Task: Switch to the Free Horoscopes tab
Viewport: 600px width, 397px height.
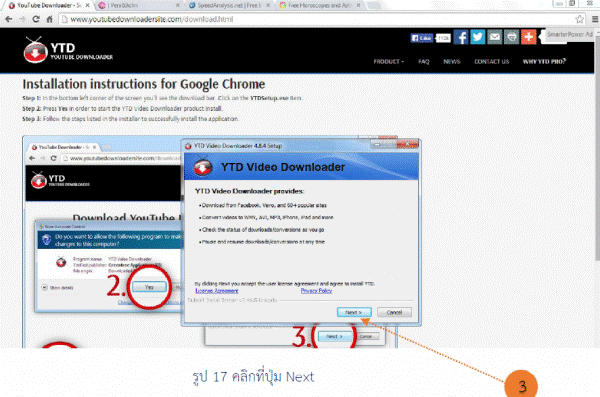Action: (320, 5)
